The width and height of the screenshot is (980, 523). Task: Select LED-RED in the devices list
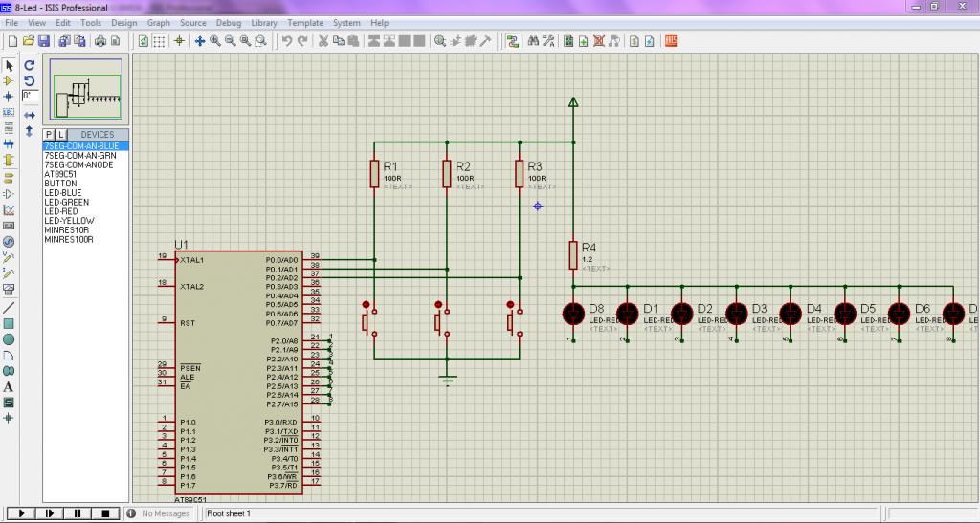pyautogui.click(x=62, y=211)
